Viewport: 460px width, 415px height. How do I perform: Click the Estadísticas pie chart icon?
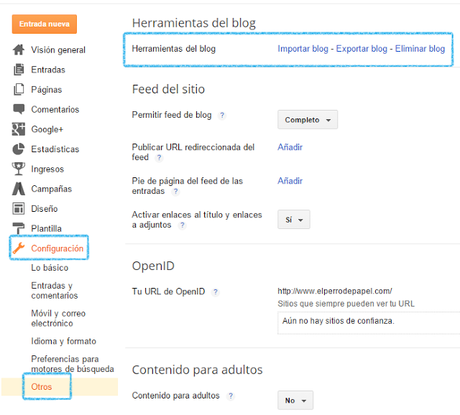[19, 149]
